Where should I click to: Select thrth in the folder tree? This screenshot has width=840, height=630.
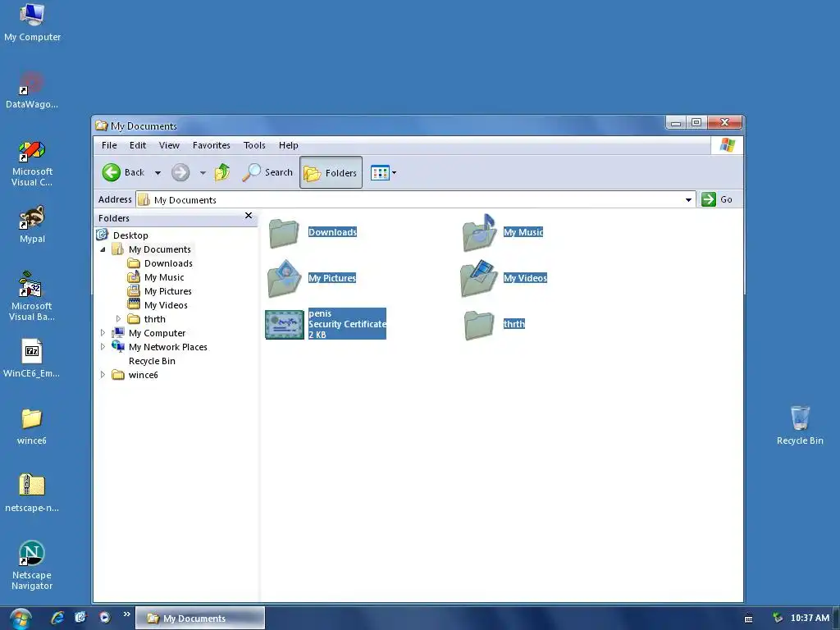(x=154, y=319)
